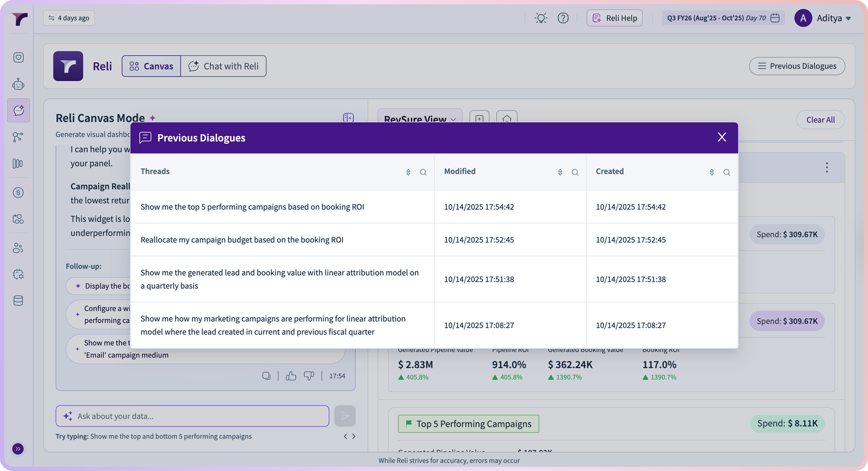The image size is (868, 471).
Task: Open the top 5 performing campaigns thread
Action: [252, 207]
